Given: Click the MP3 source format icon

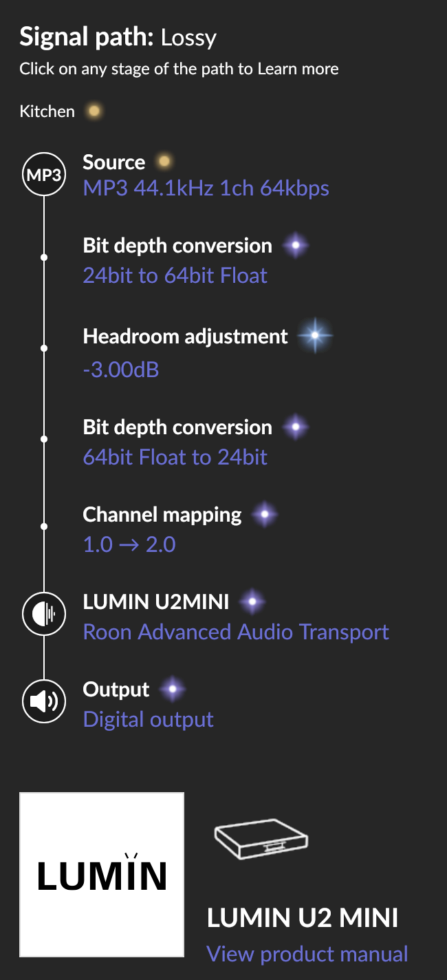Looking at the screenshot, I should coord(44,175).
